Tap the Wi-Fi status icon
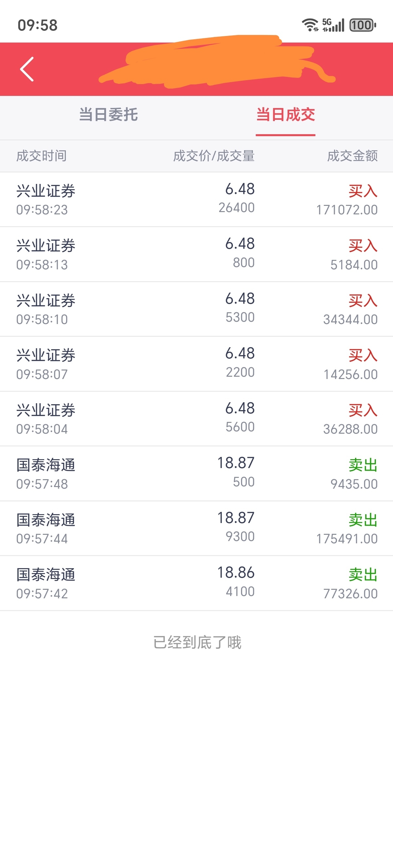Image resolution: width=393 pixels, height=868 pixels. pyautogui.click(x=310, y=25)
